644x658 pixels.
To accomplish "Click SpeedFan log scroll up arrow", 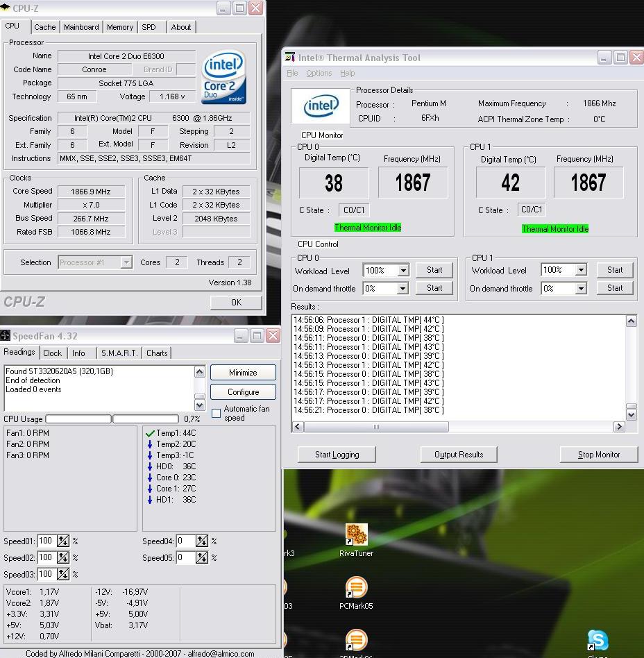I will (200, 372).
